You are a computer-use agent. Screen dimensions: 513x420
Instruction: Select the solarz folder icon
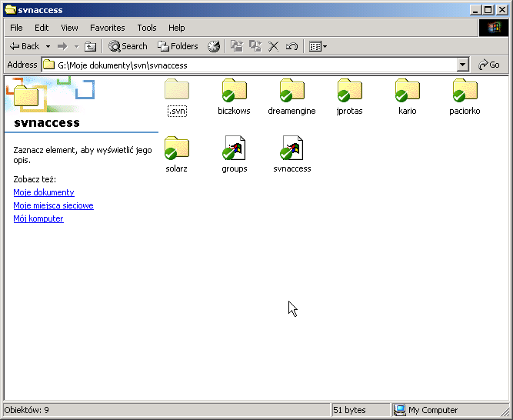[177, 148]
